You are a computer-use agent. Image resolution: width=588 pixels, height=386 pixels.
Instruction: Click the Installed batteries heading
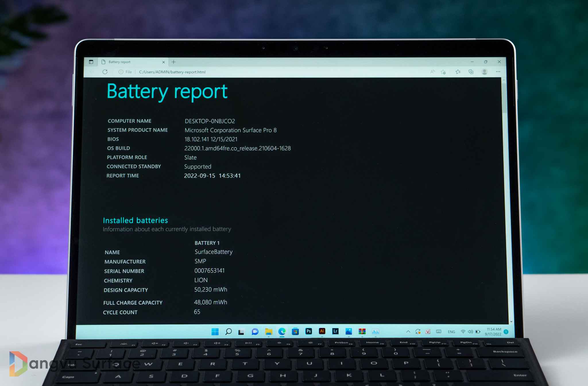tap(135, 220)
